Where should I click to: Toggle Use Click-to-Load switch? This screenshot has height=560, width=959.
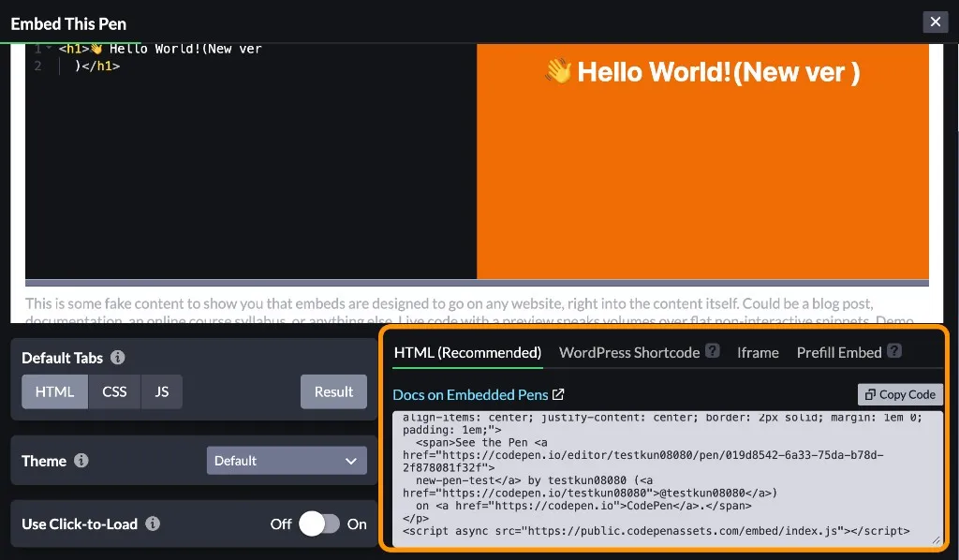pyautogui.click(x=318, y=523)
